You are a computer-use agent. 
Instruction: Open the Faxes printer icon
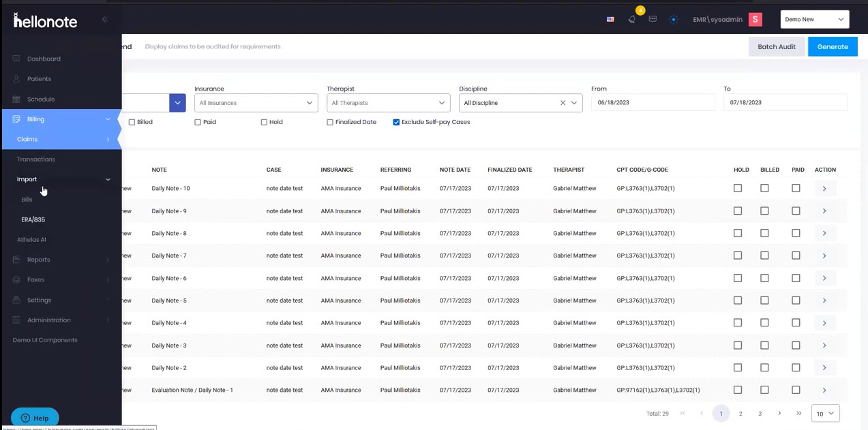[x=16, y=279]
